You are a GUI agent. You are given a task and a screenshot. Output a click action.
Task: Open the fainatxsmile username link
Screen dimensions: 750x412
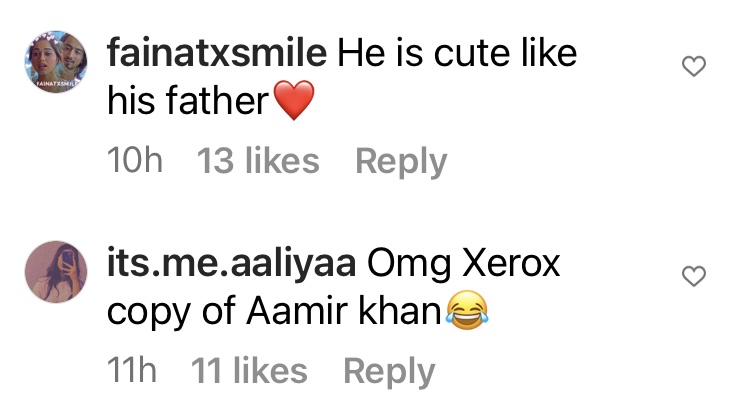coord(217,53)
